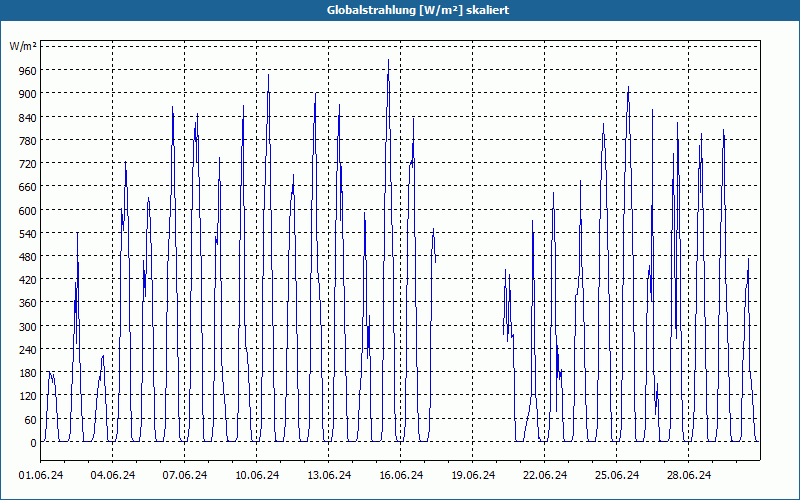Click the chart title Globalstrahlung [W/m²] skaliert
The width and height of the screenshot is (800, 500).
tap(418, 10)
